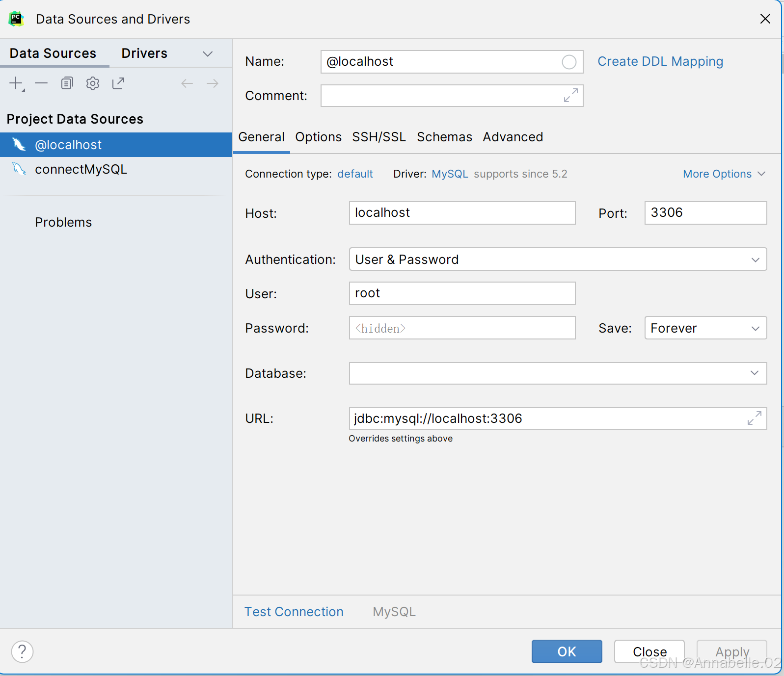Select the connectMySQL data source
784x676 pixels.
pyautogui.click(x=116, y=169)
